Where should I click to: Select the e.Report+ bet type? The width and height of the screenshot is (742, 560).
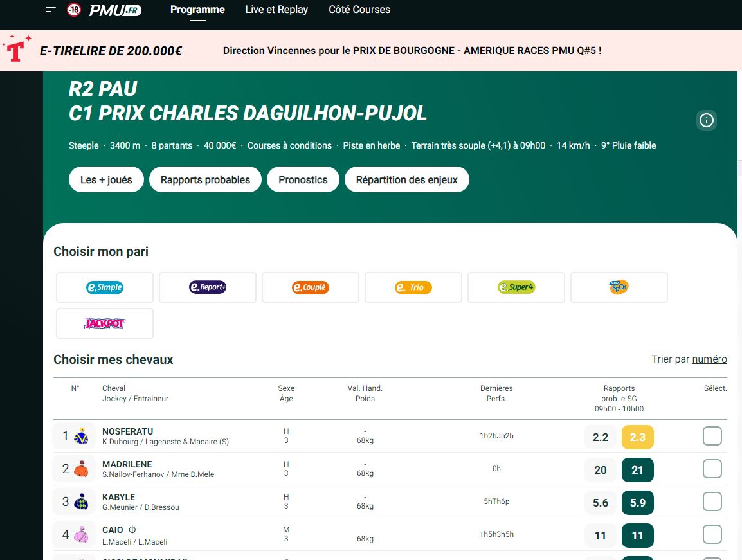[x=208, y=287]
